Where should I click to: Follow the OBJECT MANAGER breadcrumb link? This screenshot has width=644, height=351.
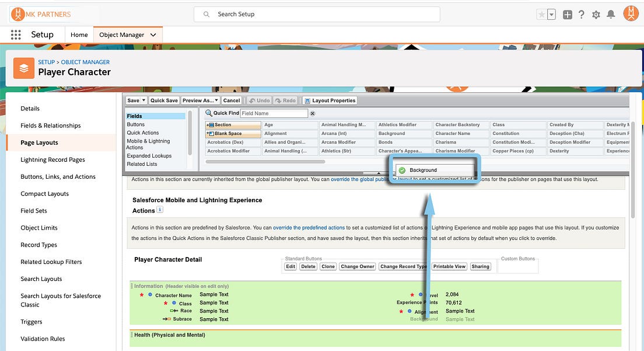pos(85,62)
